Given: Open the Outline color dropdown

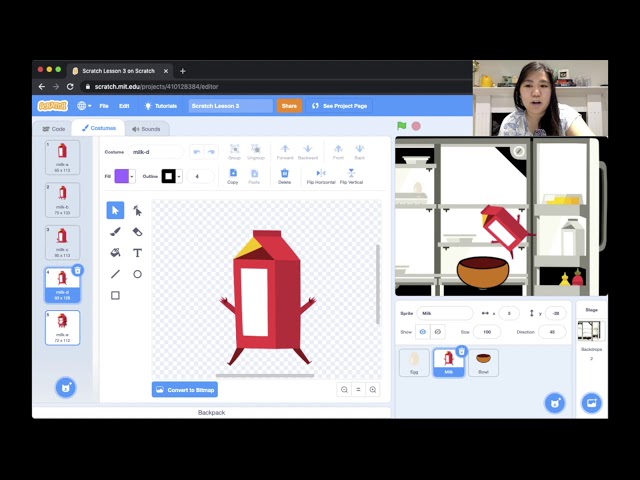Looking at the screenshot, I should coord(179,176).
